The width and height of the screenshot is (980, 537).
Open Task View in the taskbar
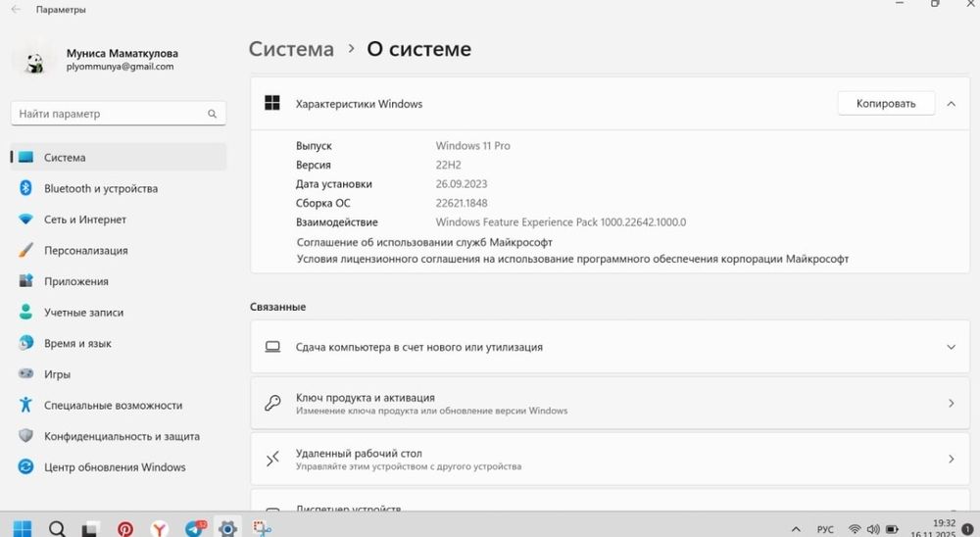tap(91, 529)
